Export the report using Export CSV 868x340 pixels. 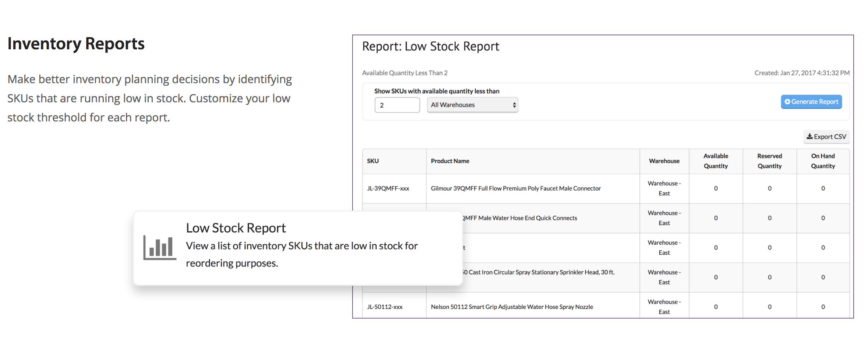pyautogui.click(x=826, y=137)
